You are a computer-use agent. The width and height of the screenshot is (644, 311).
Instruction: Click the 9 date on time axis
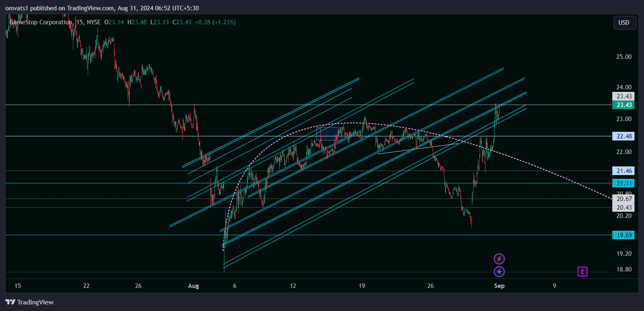pos(555,285)
